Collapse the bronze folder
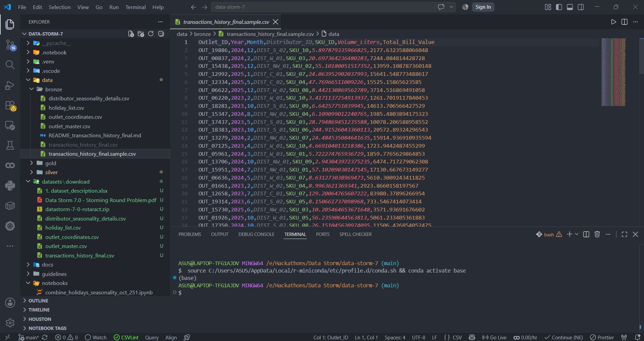The height and width of the screenshot is (341, 644). tap(32, 89)
